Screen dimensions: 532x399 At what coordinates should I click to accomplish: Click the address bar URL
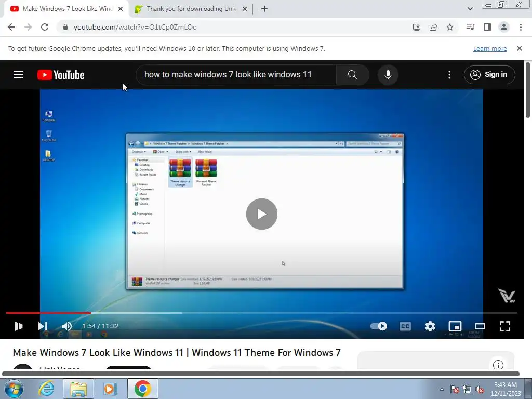[x=135, y=27]
